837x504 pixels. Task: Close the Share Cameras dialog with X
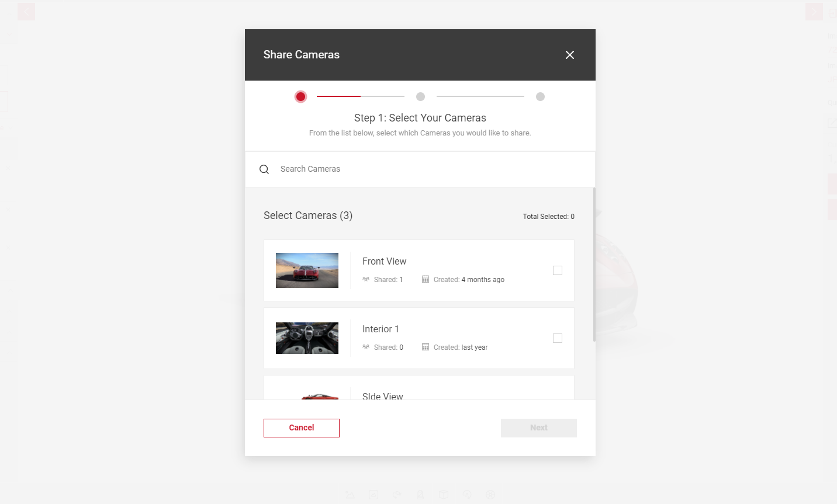[570, 55]
